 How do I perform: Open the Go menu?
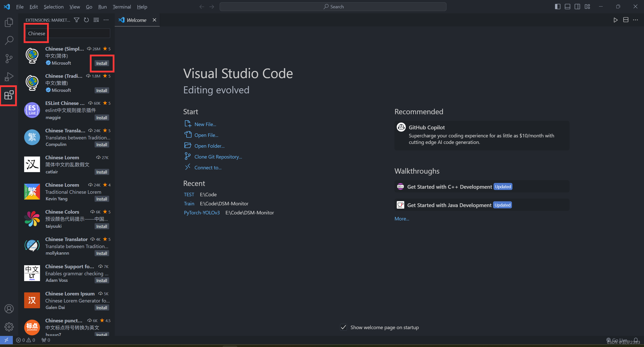pos(89,7)
